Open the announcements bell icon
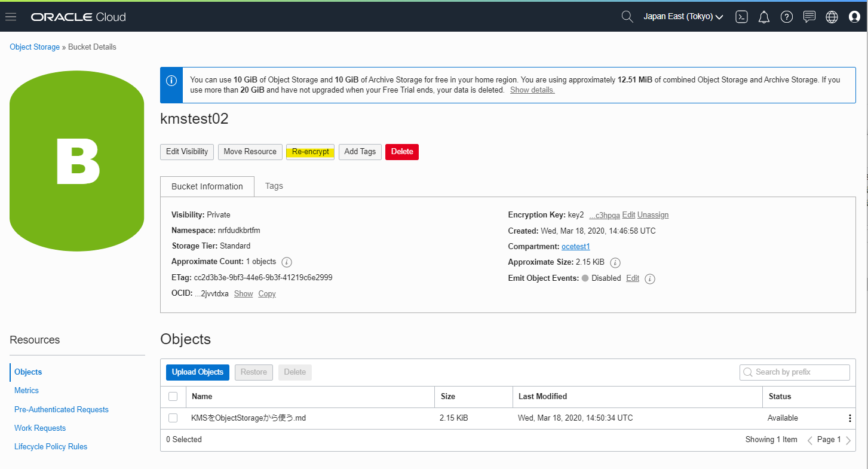This screenshot has width=868, height=469. 764,17
